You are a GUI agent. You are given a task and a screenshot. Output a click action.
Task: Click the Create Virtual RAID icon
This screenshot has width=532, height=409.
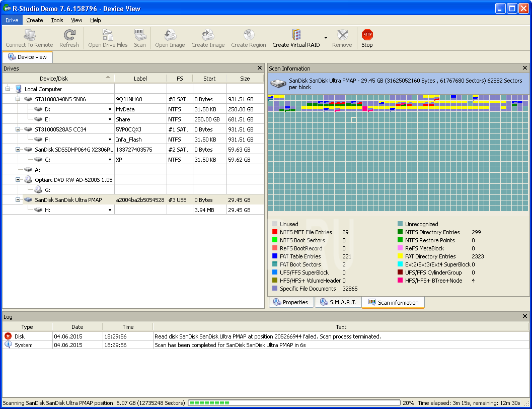pyautogui.click(x=296, y=35)
